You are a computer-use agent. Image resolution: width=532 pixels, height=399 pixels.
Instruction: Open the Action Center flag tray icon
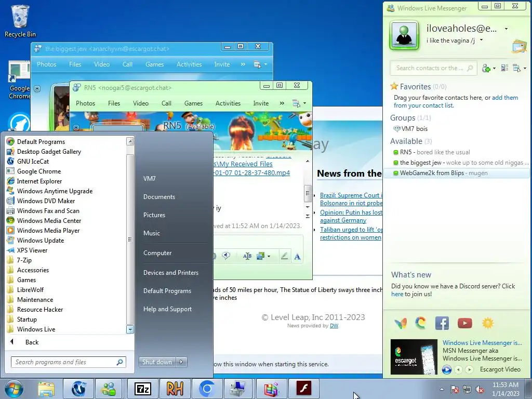tap(455, 390)
